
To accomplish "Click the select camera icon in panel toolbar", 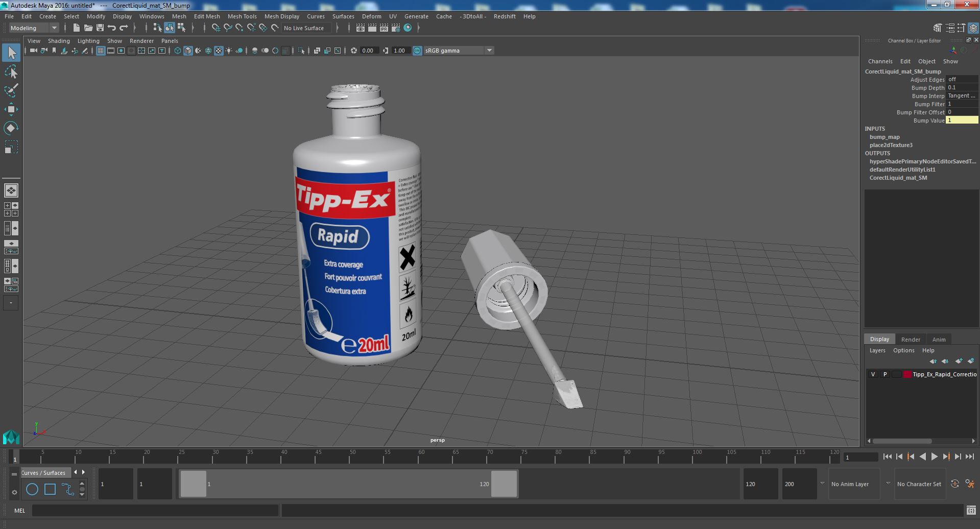I will (33, 51).
